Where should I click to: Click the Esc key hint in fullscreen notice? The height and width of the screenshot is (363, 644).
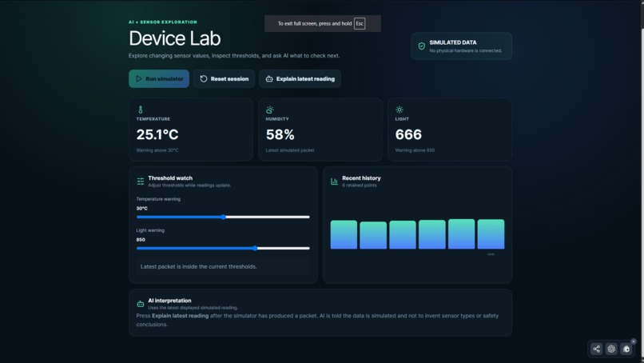coord(360,23)
